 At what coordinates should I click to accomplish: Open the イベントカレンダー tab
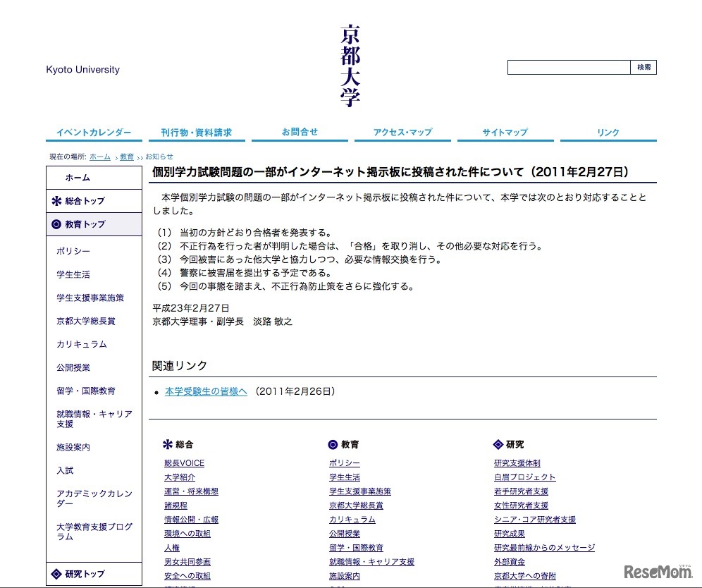[94, 132]
